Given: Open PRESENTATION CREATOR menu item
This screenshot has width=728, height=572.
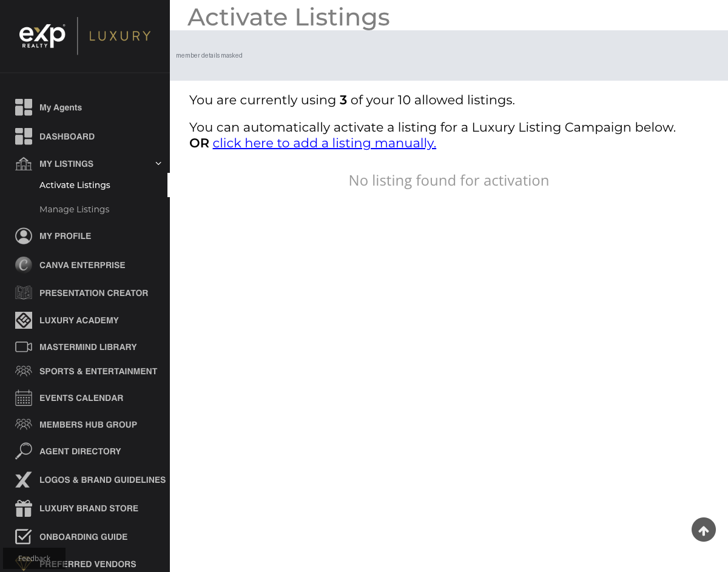Looking at the screenshot, I should coord(93,293).
